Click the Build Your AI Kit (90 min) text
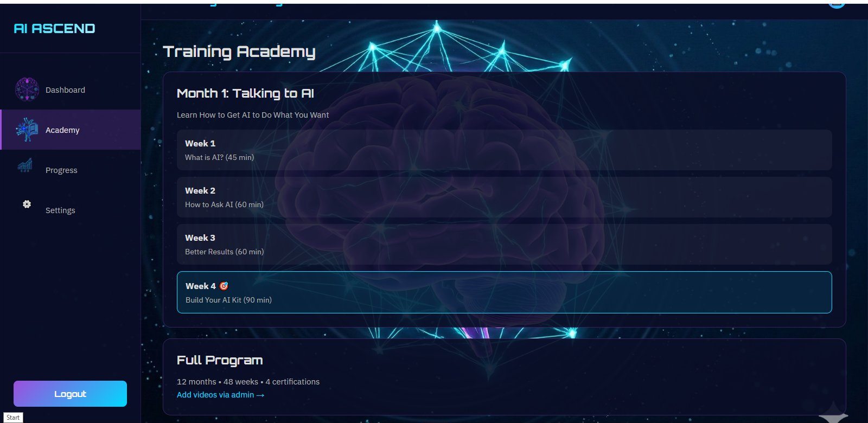The width and height of the screenshot is (868, 423). (228, 300)
